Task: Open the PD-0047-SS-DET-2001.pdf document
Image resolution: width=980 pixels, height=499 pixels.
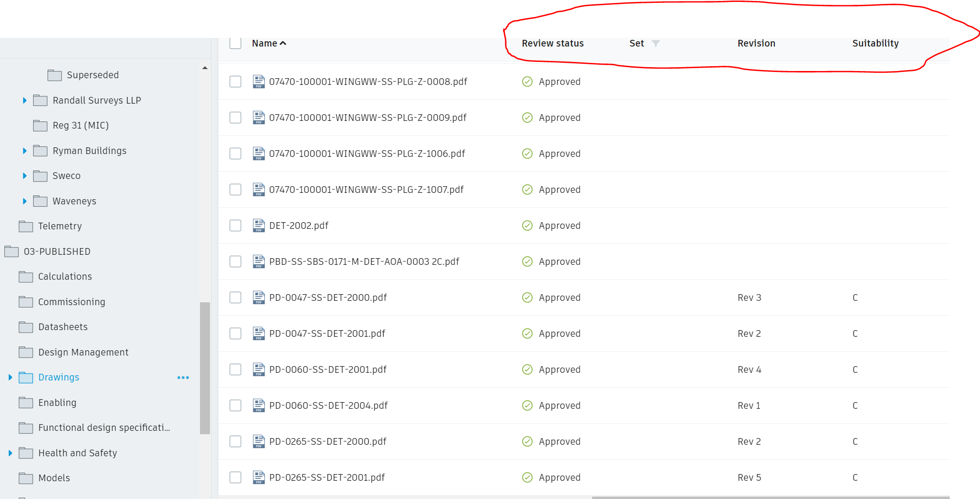Action: pos(327,333)
